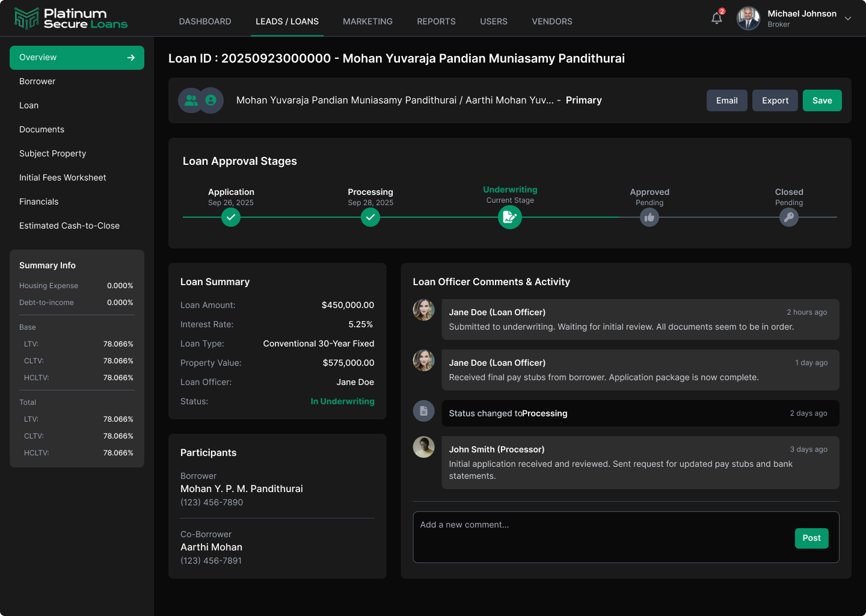Expand Michael Johnson profile dropdown chevron
This screenshot has height=616, width=866.
pos(848,19)
